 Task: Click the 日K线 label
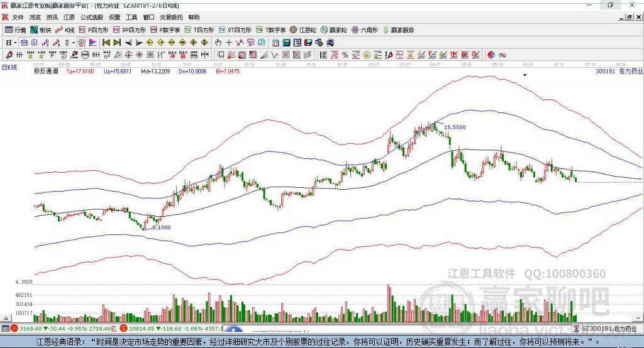coord(9,67)
